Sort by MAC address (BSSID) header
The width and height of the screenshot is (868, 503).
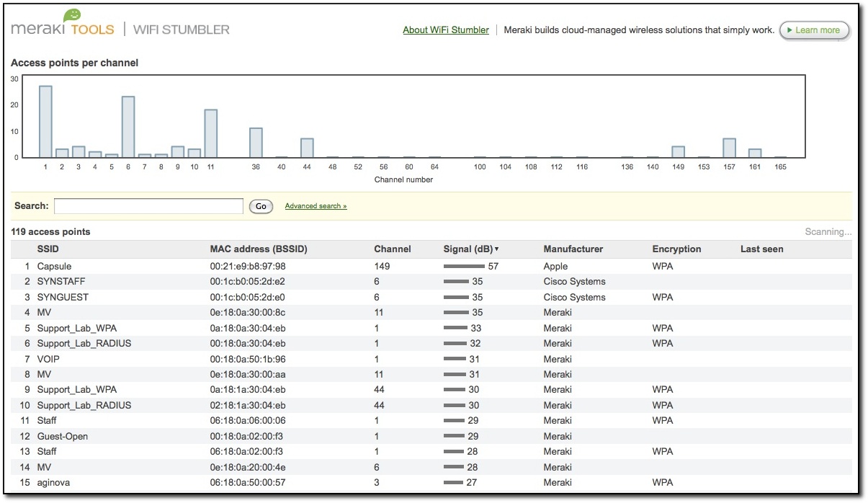pyautogui.click(x=258, y=249)
